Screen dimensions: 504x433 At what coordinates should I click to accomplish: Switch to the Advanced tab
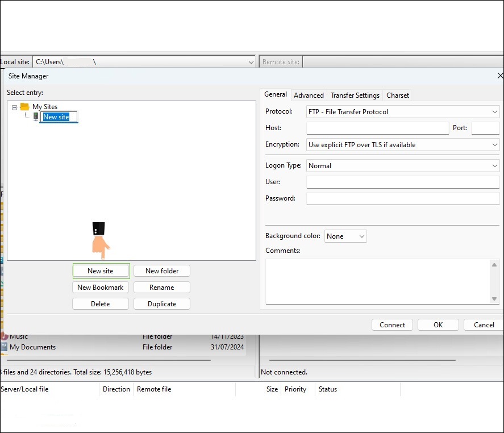coord(309,95)
